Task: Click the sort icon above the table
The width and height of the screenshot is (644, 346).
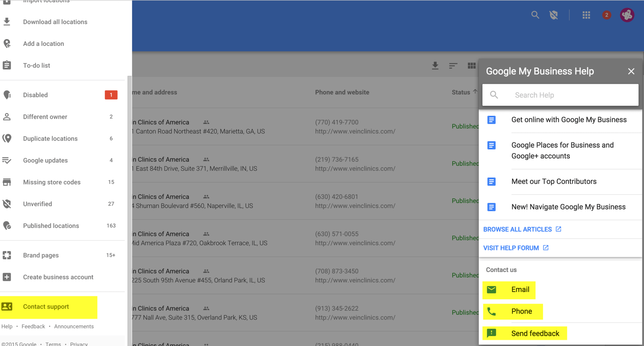Action: click(453, 65)
